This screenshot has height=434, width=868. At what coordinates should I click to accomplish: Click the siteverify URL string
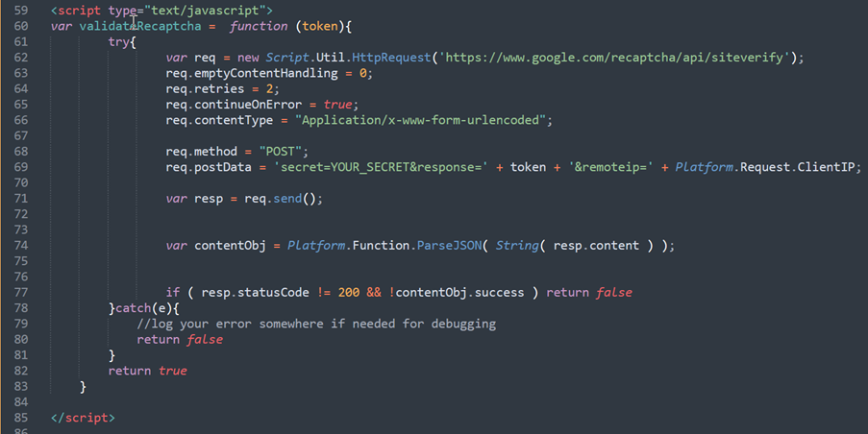click(x=614, y=58)
